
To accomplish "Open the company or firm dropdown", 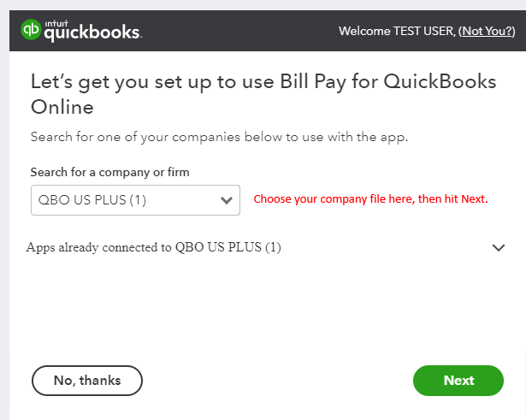I will 135,200.
